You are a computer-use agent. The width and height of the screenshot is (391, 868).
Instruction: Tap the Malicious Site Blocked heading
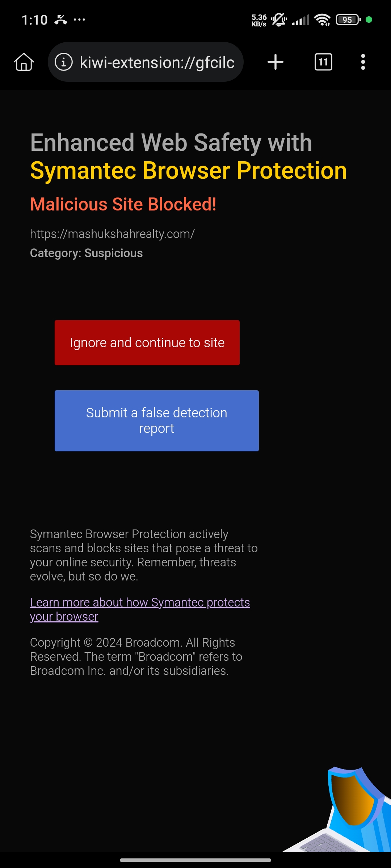click(123, 204)
